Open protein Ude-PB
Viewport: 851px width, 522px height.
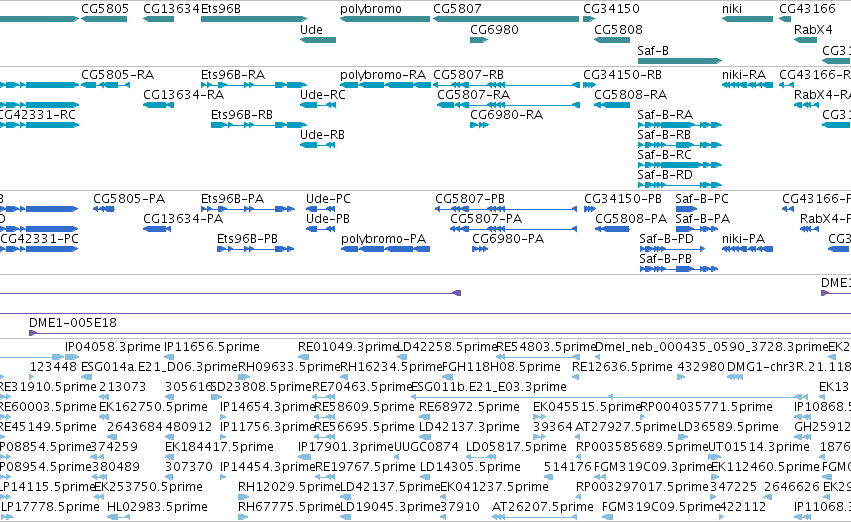pyautogui.click(x=327, y=219)
